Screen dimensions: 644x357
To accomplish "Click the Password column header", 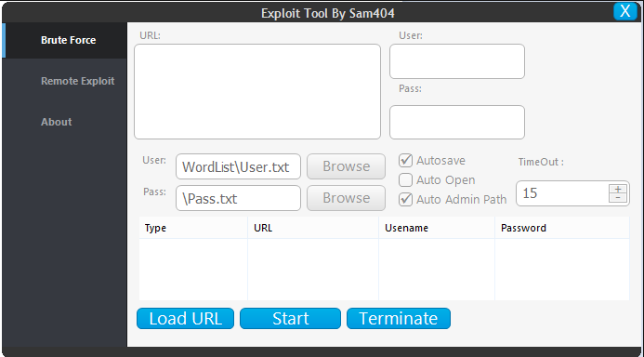I will coord(562,228).
